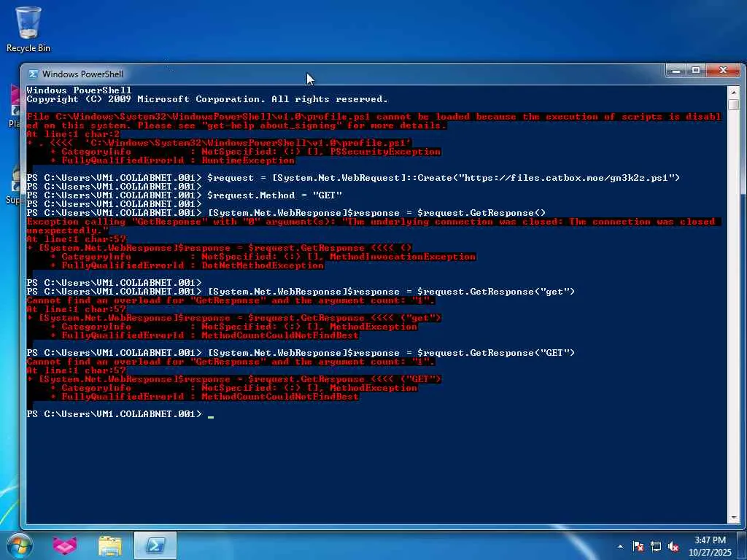Open Windows Explorer from taskbar

click(x=109, y=545)
